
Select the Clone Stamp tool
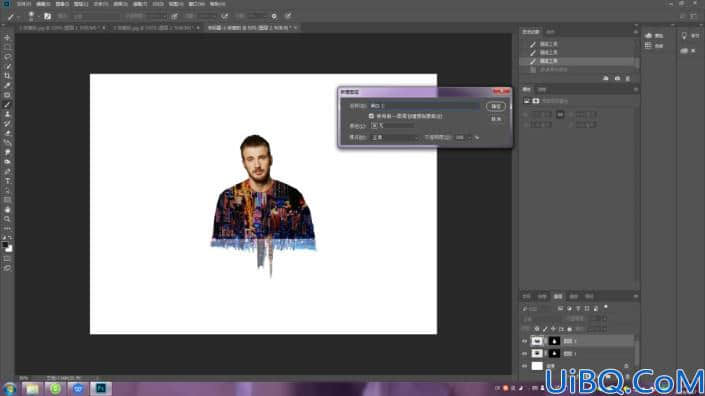(x=7, y=114)
